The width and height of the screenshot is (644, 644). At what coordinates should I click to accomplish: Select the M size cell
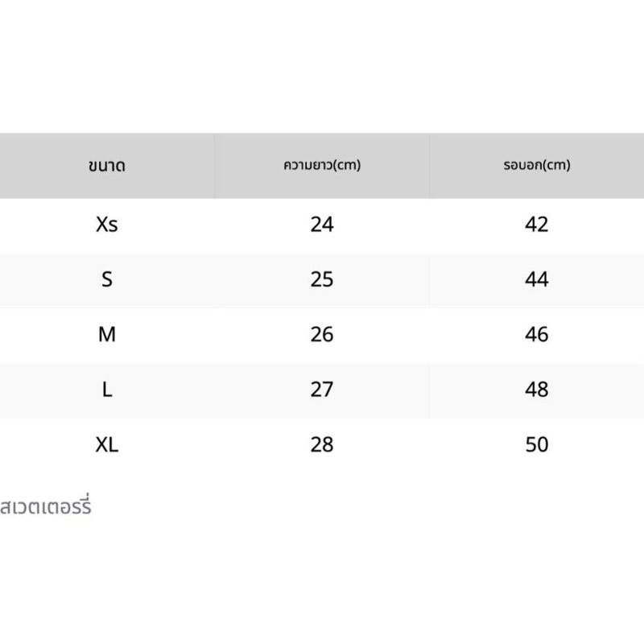click(x=107, y=334)
